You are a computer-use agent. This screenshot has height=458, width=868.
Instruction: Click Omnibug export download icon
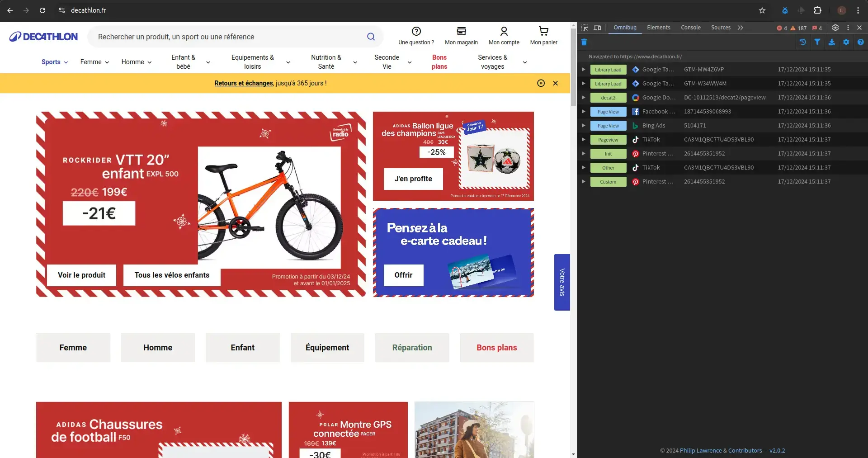832,42
